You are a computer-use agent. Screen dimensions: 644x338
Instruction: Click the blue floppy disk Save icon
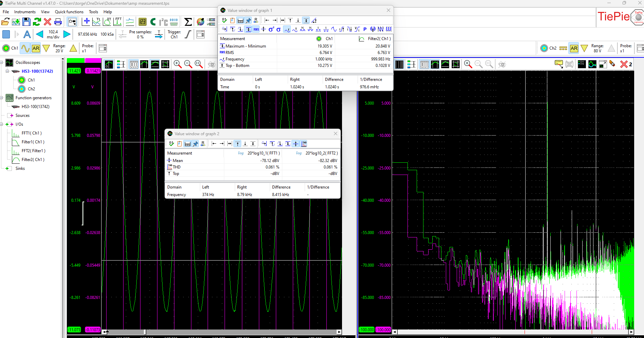[x=26, y=22]
